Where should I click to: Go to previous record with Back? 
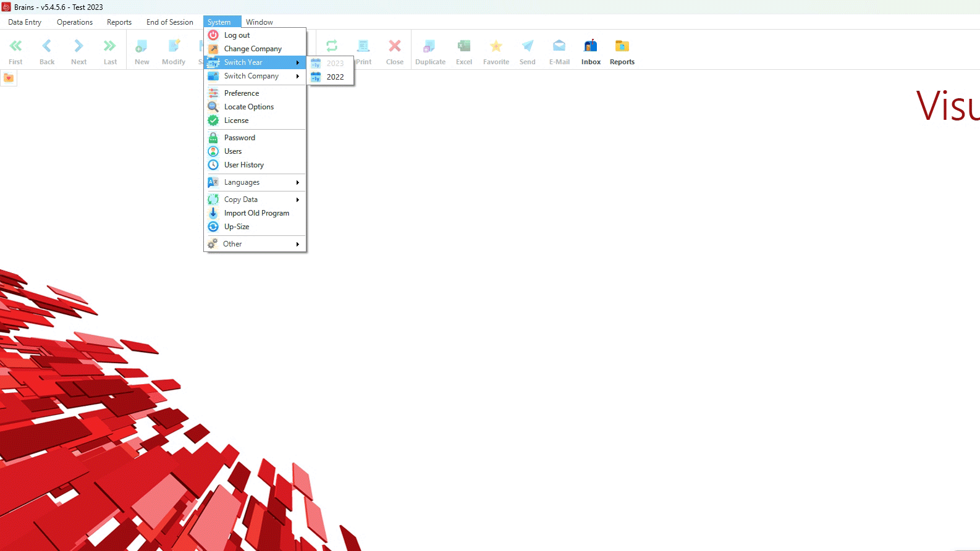tap(47, 51)
